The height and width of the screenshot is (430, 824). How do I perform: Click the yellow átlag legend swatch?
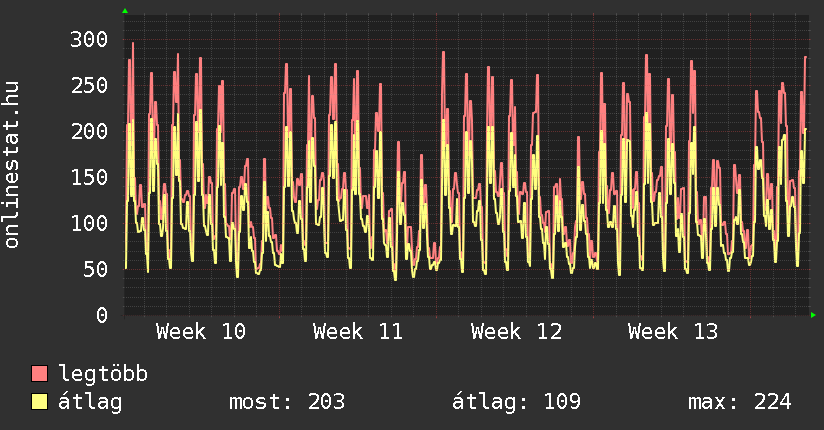click(39, 402)
